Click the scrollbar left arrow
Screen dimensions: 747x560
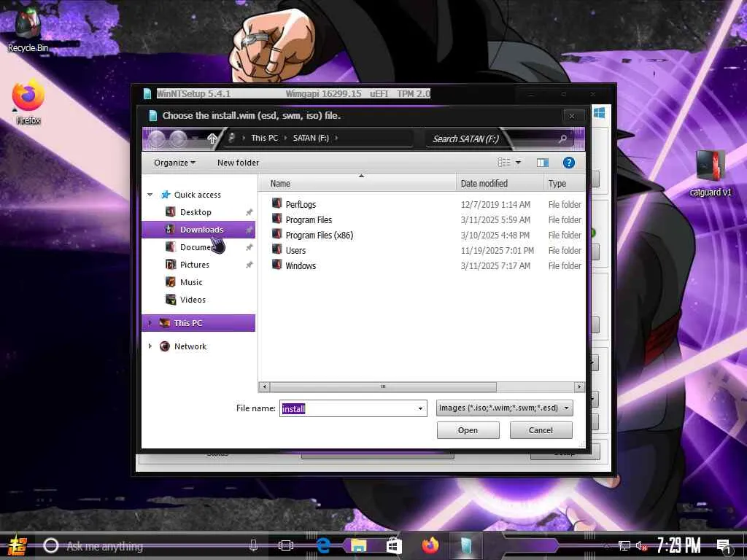[x=264, y=386]
